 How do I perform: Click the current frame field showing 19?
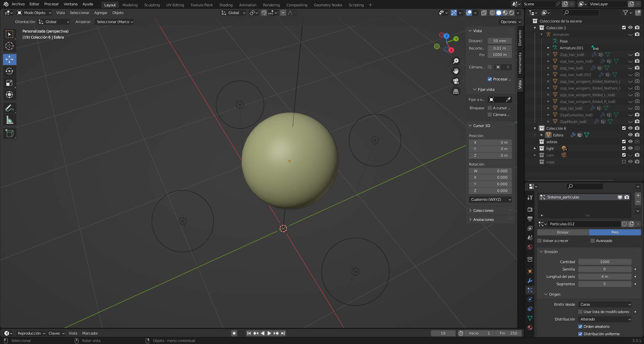pyautogui.click(x=443, y=333)
